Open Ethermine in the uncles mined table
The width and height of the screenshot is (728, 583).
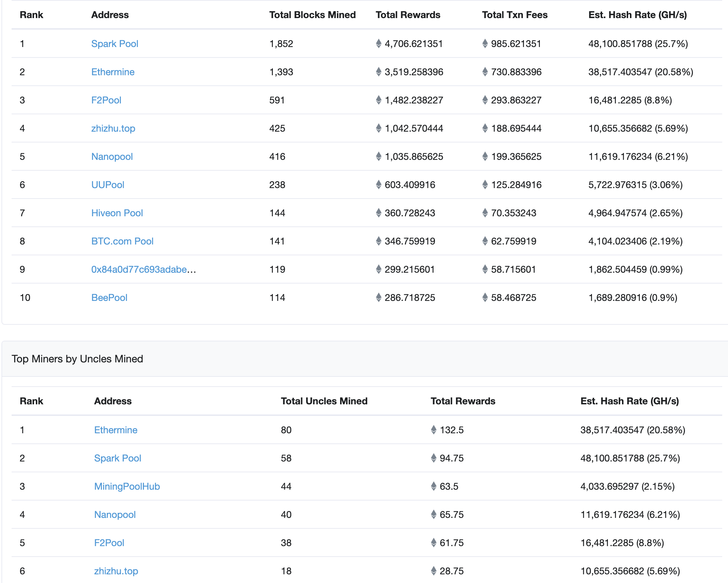115,430
